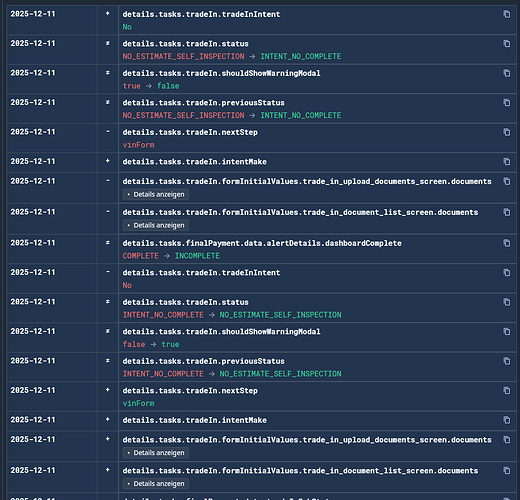Click red INTENT_NO_COMPLETE in the tradeIn.status row
This screenshot has height=500, width=520.
(163, 315)
